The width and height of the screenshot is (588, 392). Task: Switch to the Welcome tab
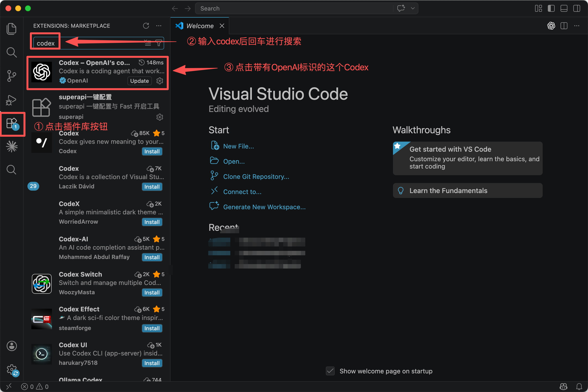click(200, 26)
